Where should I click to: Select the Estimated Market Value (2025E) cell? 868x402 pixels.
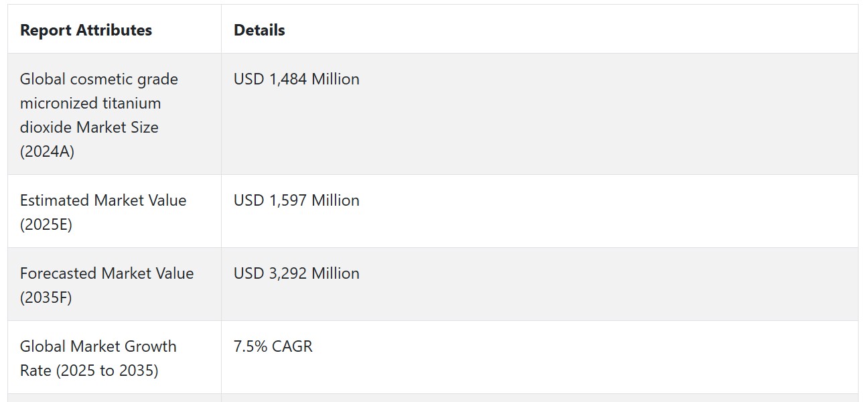(115, 212)
